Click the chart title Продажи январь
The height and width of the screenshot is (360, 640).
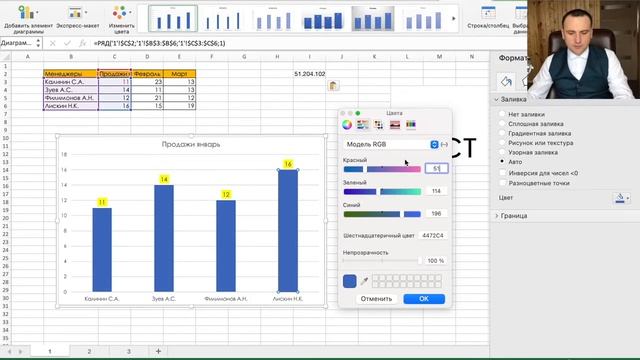tap(191, 144)
